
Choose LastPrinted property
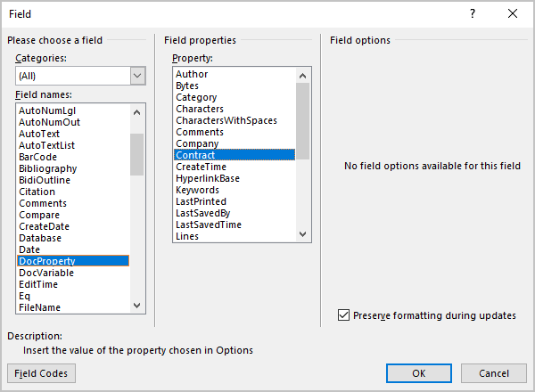click(x=235, y=202)
